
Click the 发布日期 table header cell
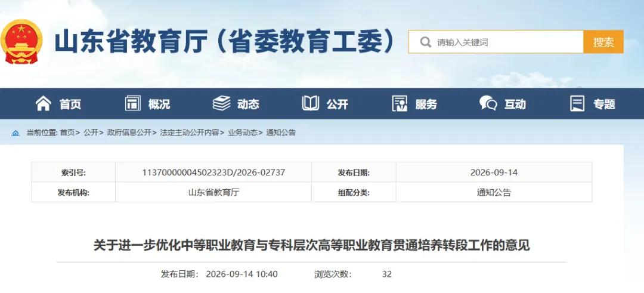[x=354, y=172]
